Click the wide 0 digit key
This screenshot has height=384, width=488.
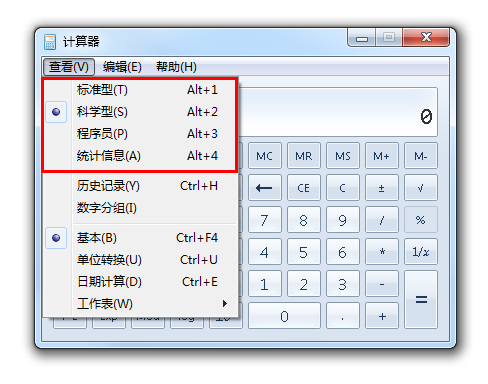click(x=284, y=316)
